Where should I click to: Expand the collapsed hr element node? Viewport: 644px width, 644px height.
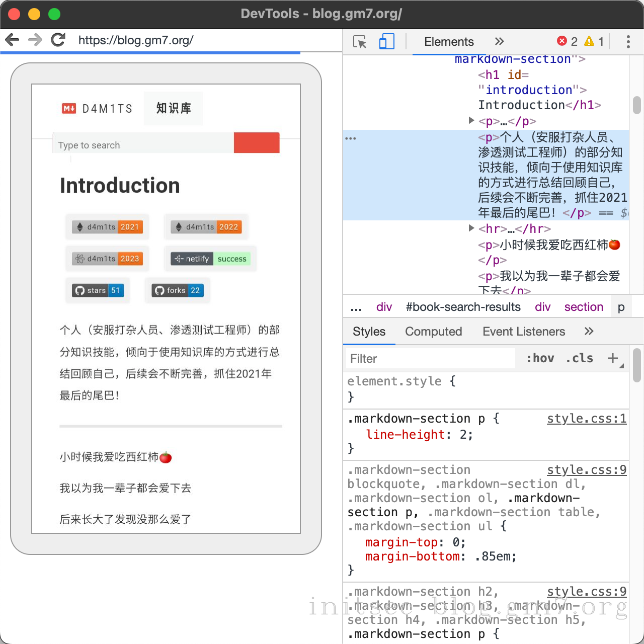pos(471,228)
